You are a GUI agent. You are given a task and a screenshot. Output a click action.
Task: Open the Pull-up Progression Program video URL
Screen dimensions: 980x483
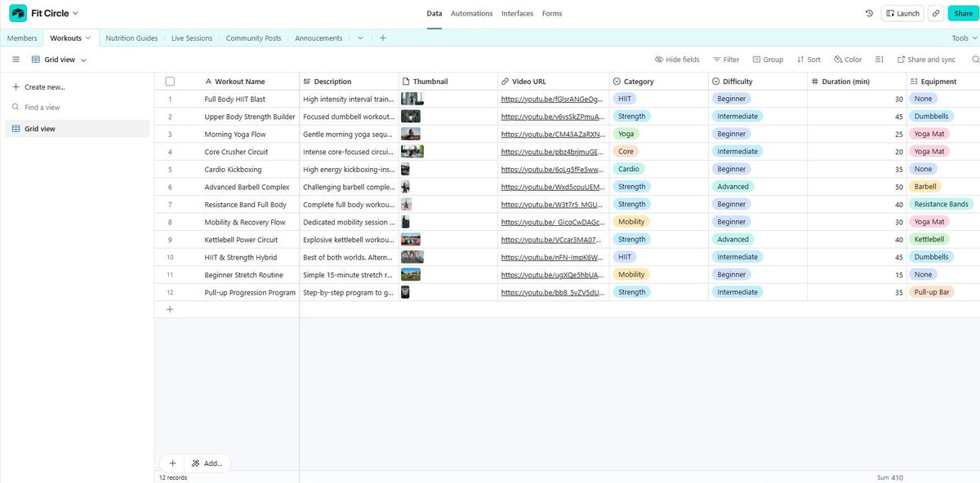click(551, 292)
